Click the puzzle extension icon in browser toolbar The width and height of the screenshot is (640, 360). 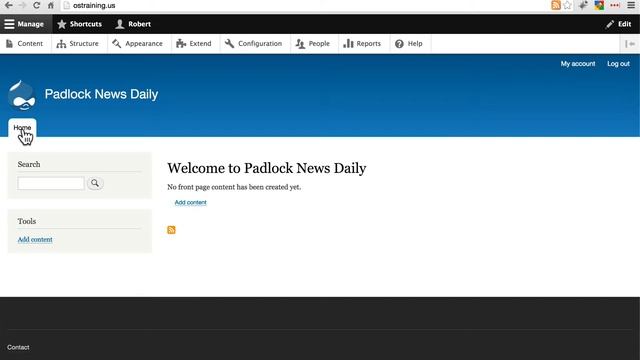(583, 5)
